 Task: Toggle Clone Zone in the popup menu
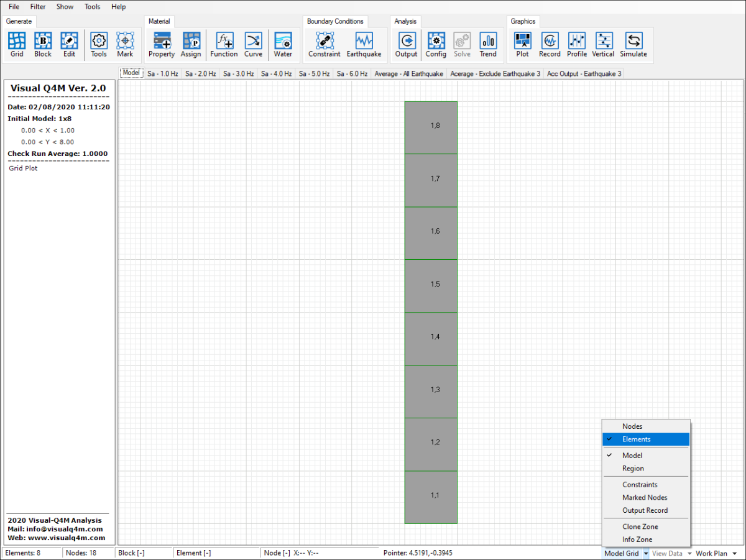pos(646,527)
